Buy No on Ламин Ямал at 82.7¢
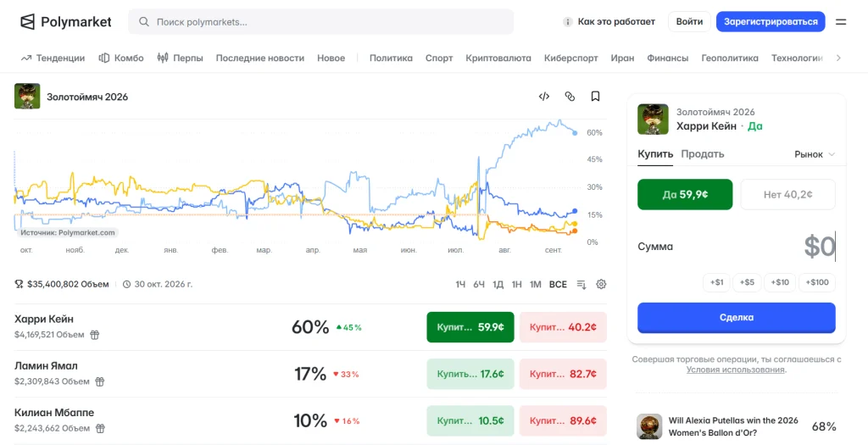The image size is (868, 445). pyautogui.click(x=563, y=374)
